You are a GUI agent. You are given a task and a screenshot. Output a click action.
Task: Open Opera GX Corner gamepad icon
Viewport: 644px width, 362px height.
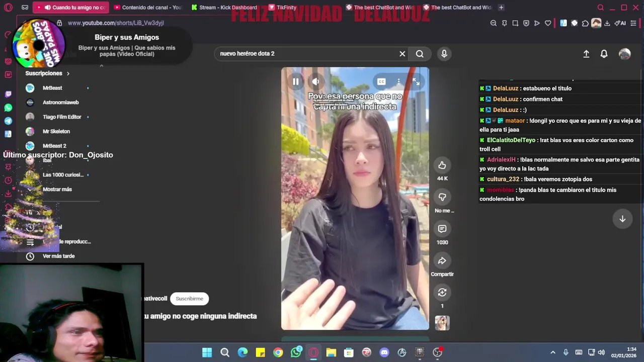tap(25, 8)
